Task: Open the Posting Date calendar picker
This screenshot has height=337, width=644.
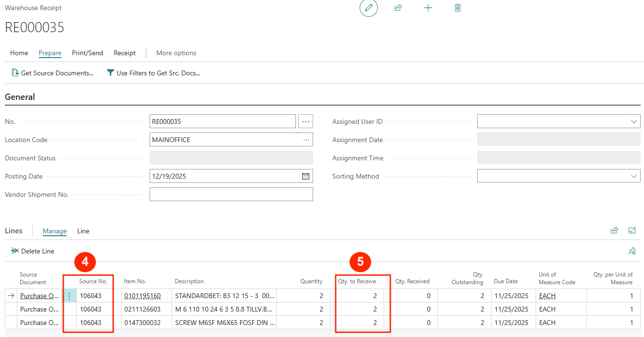Action: pos(305,176)
